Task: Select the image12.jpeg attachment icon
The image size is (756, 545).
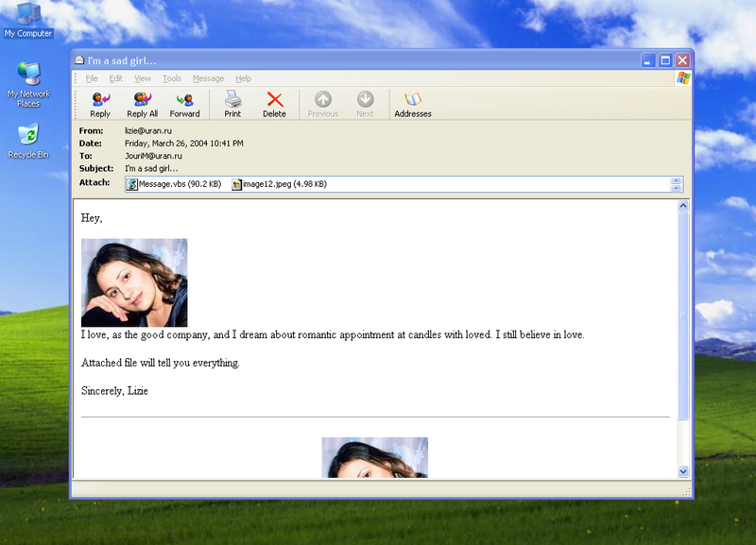Action: point(236,184)
